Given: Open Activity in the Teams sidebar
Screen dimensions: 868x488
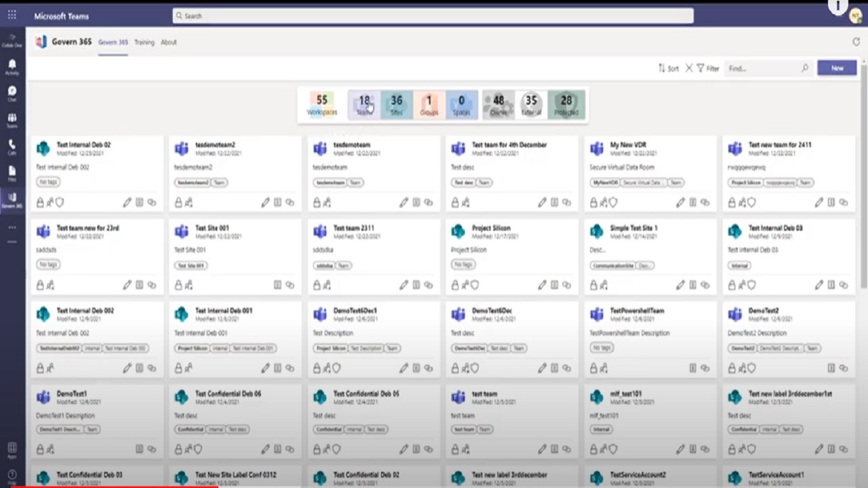Looking at the screenshot, I should [12, 66].
